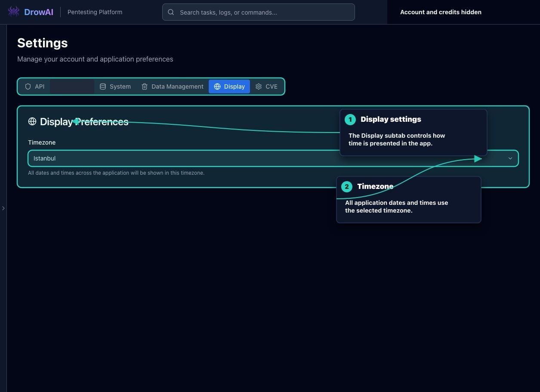540x392 pixels.
Task: Click the trash icon on Data Management
Action: click(145, 86)
